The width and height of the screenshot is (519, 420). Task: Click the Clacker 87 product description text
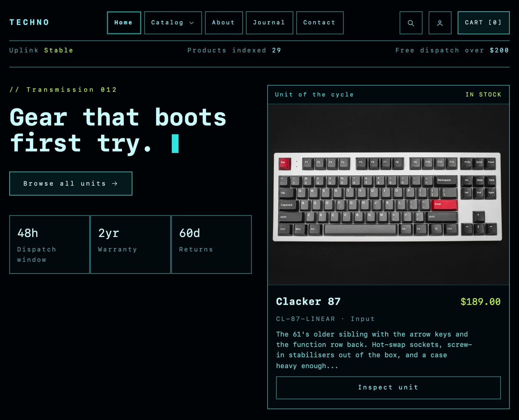coord(374,350)
